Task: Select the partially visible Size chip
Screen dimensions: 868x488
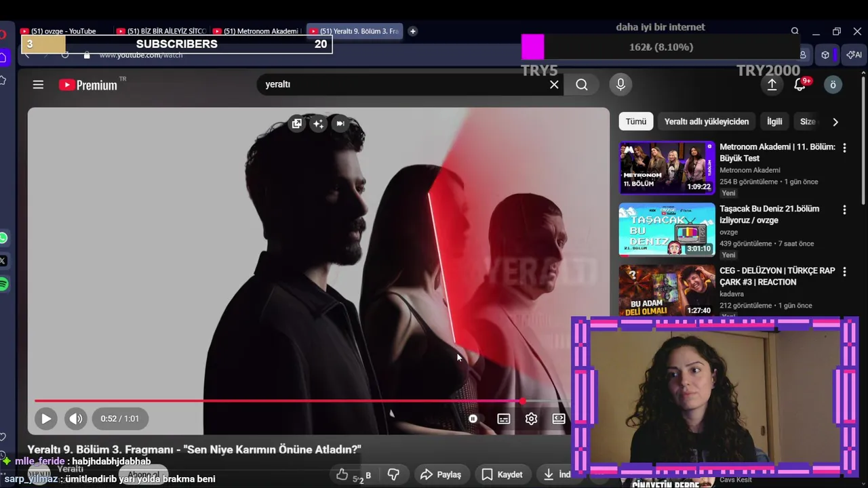Action: click(808, 121)
